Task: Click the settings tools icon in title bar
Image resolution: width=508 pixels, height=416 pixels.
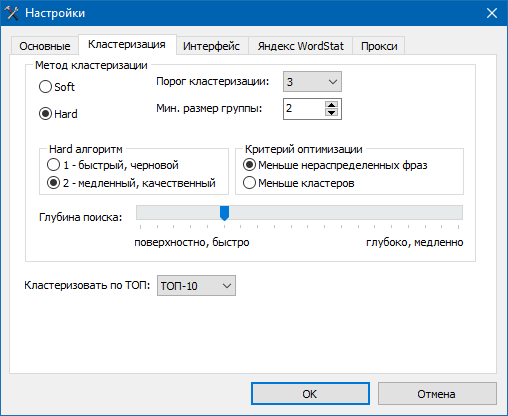Action: (x=12, y=13)
